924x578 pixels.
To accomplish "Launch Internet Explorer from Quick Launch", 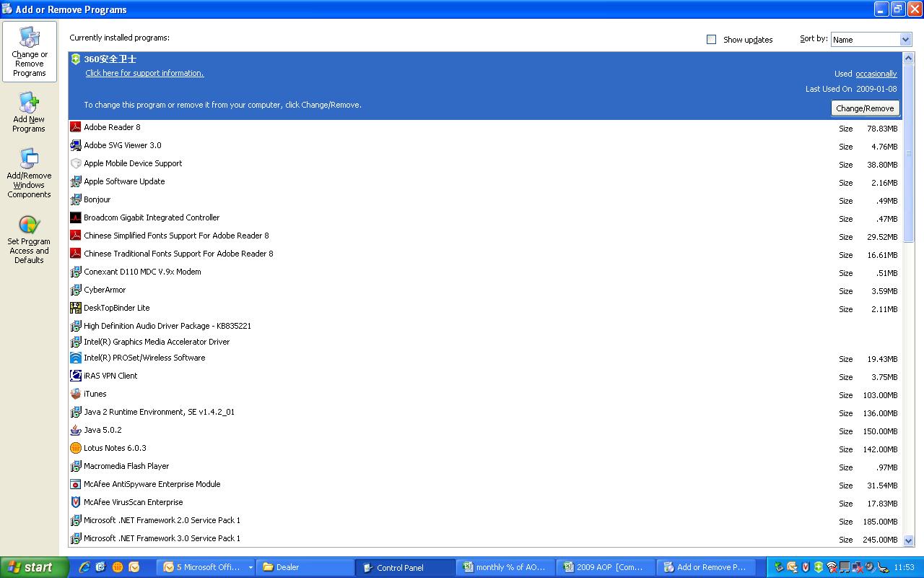I will pyautogui.click(x=84, y=567).
